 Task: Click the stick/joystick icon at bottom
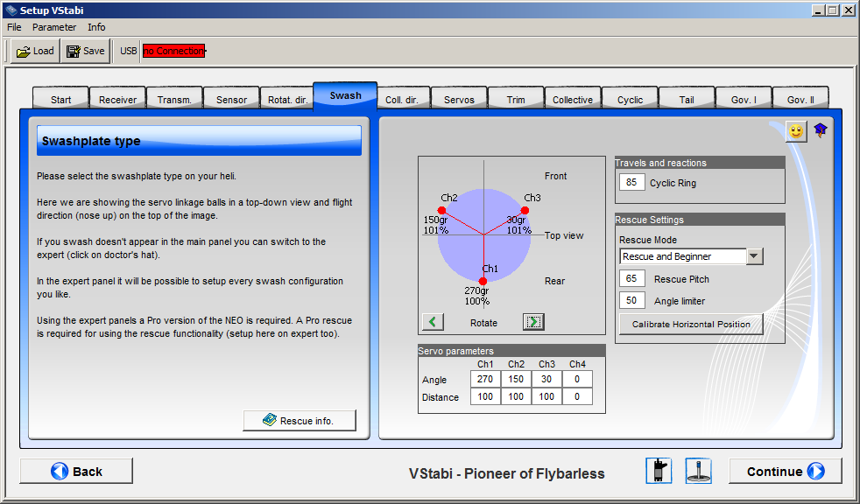pyautogui.click(x=699, y=471)
